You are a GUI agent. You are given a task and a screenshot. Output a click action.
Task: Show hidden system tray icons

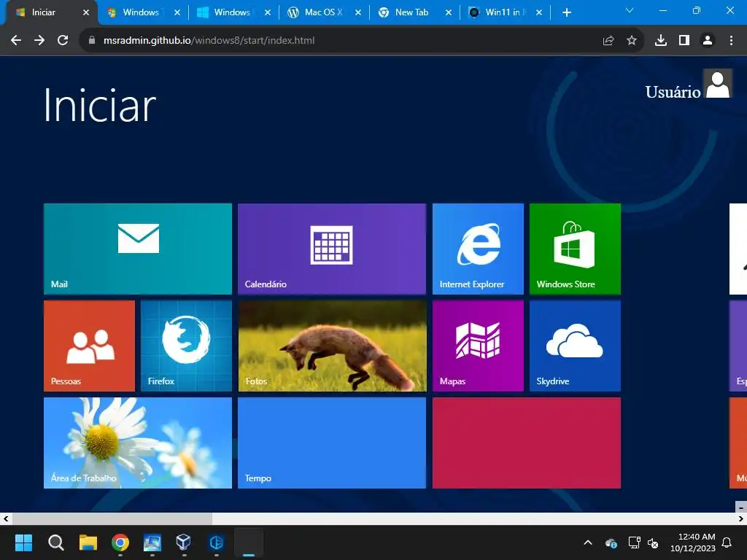[x=588, y=542]
